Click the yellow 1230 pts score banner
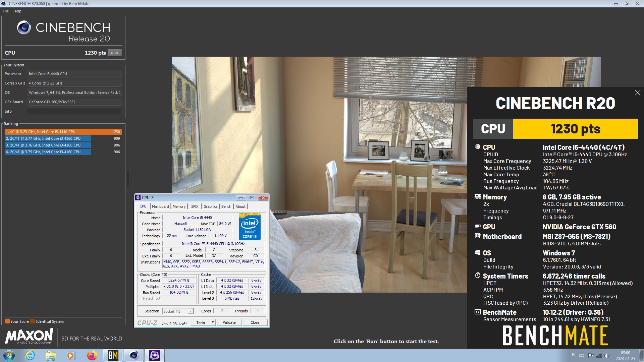The image size is (644, 362). click(575, 129)
